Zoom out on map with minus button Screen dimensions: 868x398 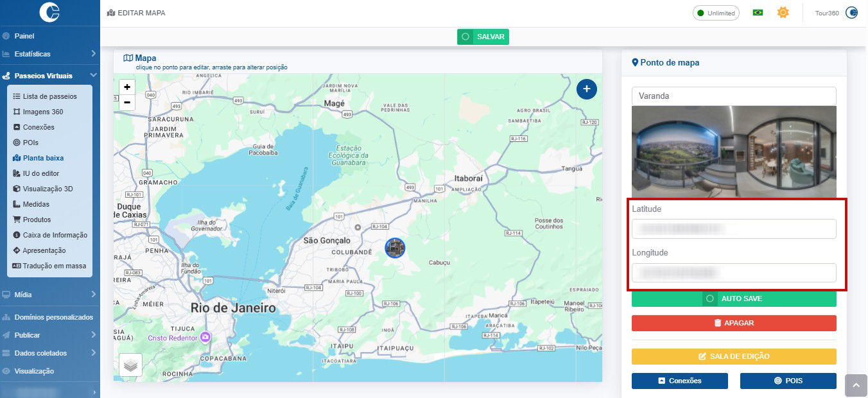click(x=127, y=103)
